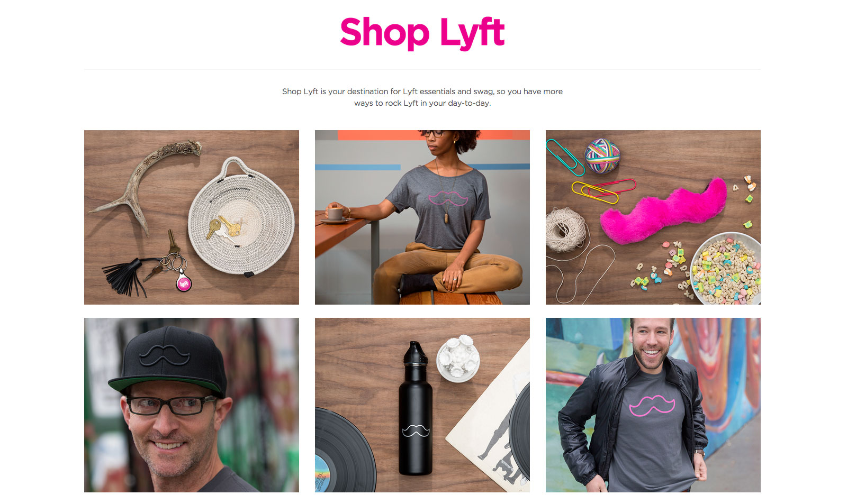Viewport: 847px width, 504px height.
Task: Click the white flower-shaped dish beside the bottle
Action: (458, 357)
